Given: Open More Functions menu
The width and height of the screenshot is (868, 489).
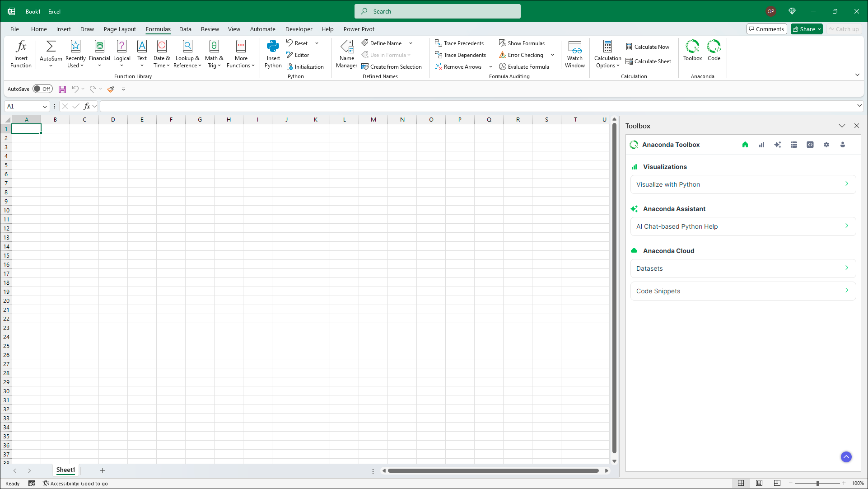Looking at the screenshot, I should point(241,54).
